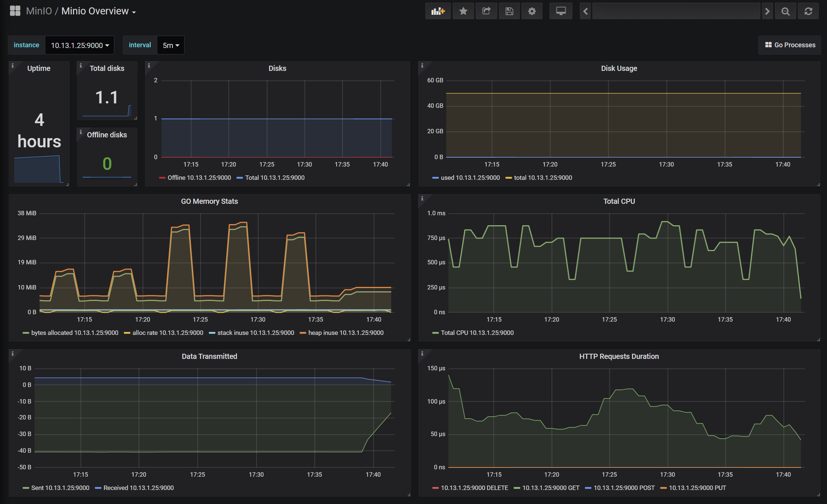
Task: Toggle Offline series in Disks legend
Action: (x=195, y=178)
